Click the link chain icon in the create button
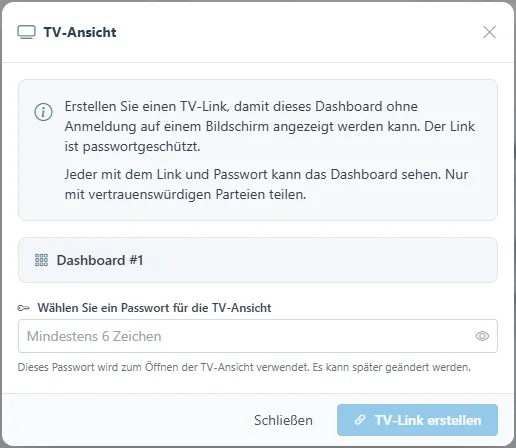The width and height of the screenshot is (516, 448). pos(360,420)
